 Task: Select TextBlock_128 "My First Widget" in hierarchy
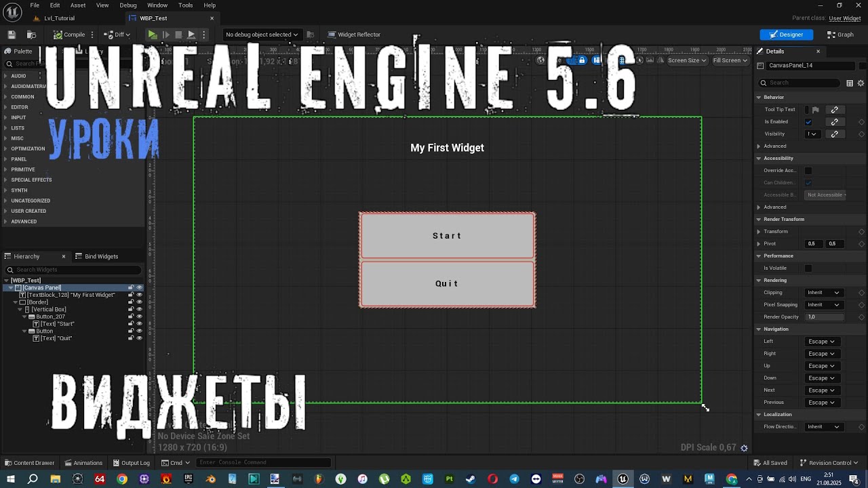[67, 295]
